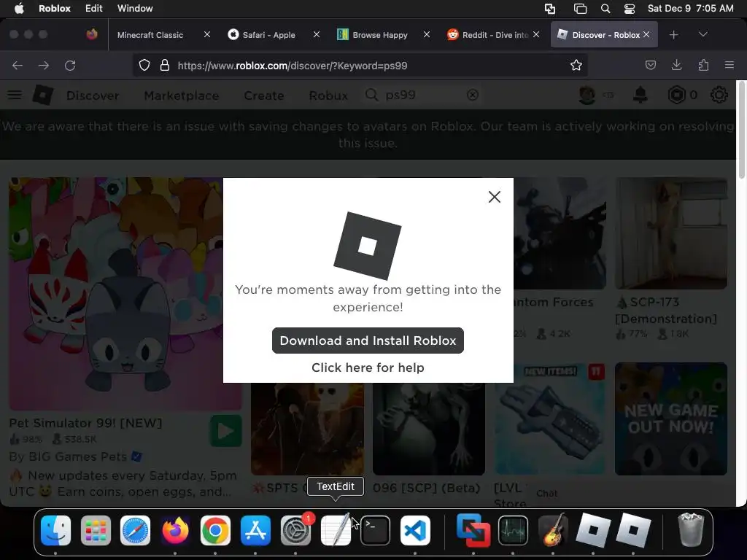The width and height of the screenshot is (747, 560).
Task: Click the 096 [SCP] (Beta) title
Action: pos(426,488)
